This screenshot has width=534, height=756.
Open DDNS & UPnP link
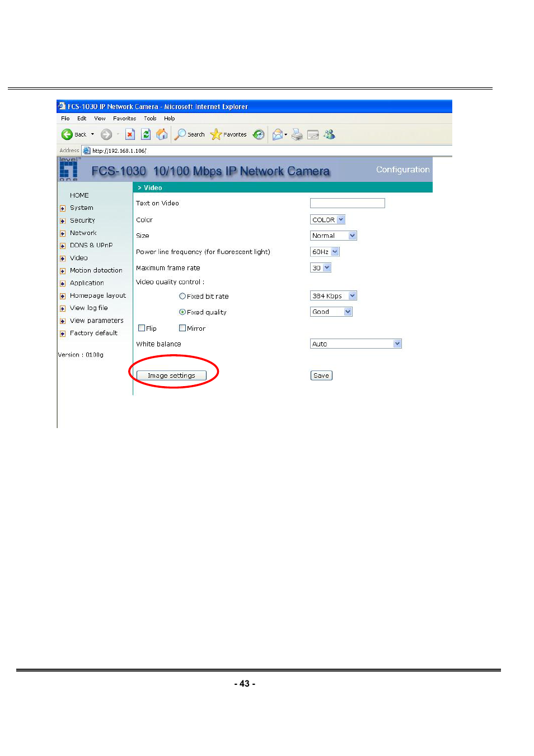pos(91,245)
